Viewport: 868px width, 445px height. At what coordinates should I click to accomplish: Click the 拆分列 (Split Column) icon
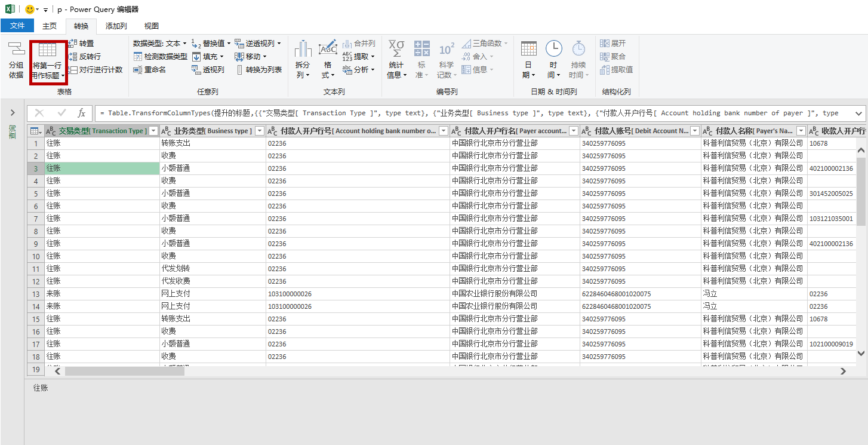303,49
